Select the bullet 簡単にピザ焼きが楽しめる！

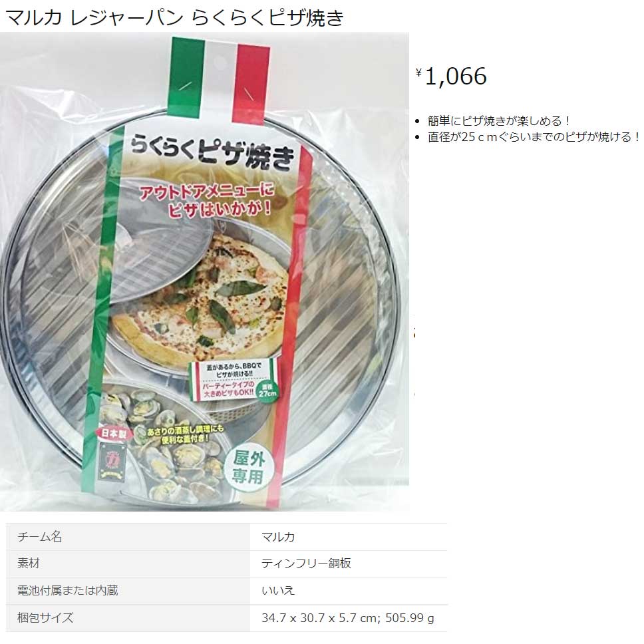pyautogui.click(x=498, y=121)
